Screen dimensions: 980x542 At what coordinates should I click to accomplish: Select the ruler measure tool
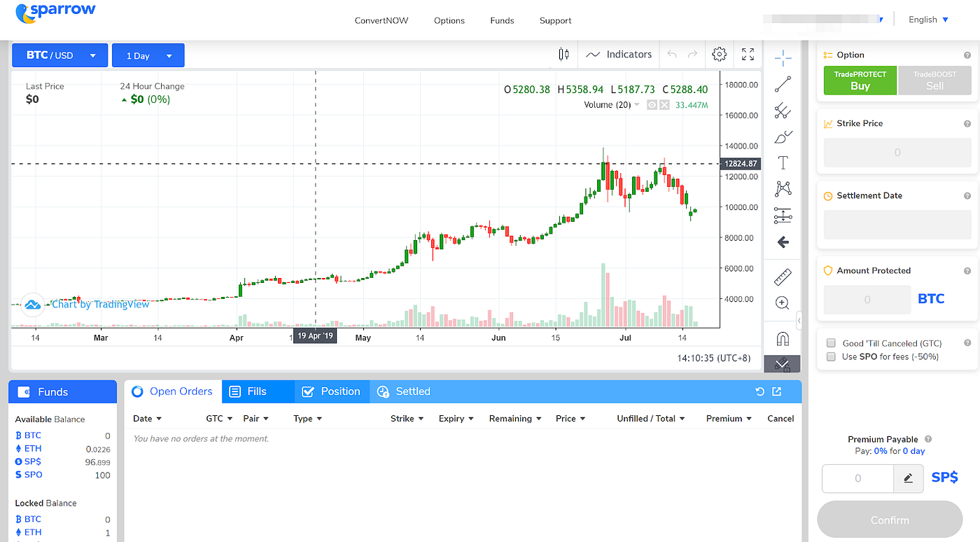click(x=783, y=277)
